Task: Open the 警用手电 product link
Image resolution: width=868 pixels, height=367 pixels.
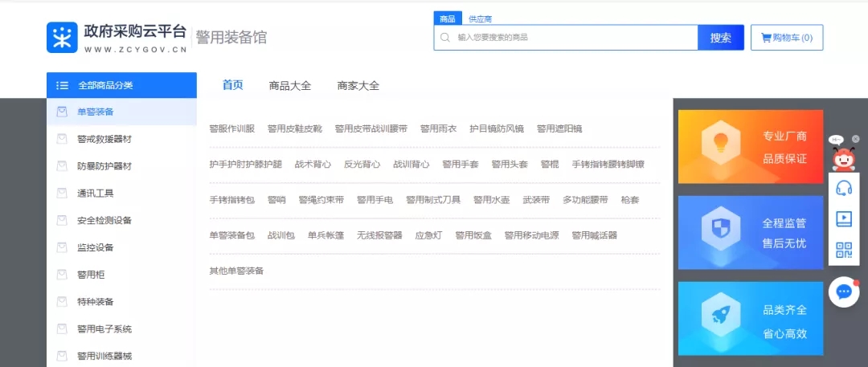Action: point(375,200)
